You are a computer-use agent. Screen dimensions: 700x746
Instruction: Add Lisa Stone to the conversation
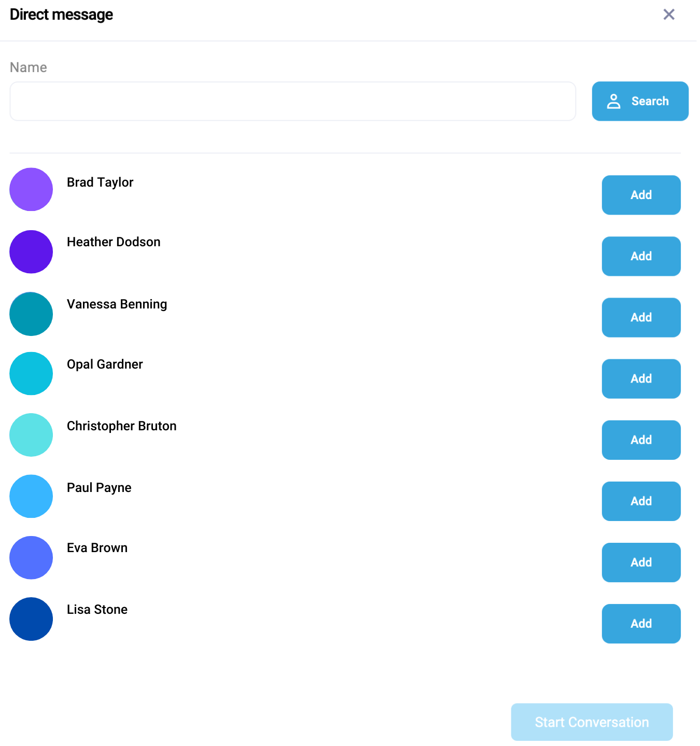point(641,623)
